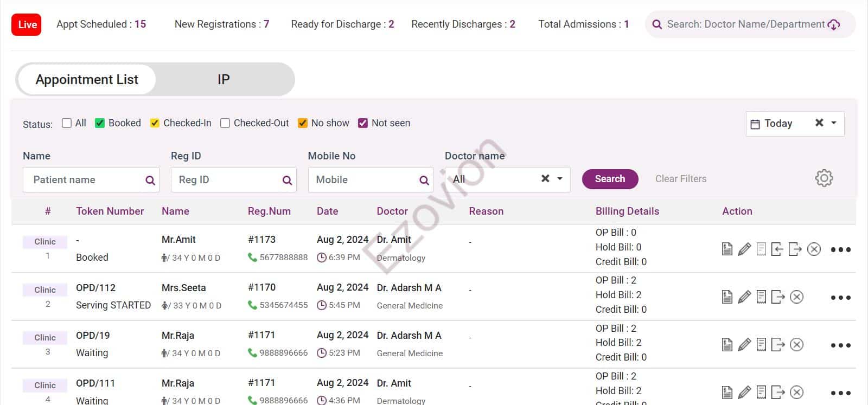The width and height of the screenshot is (868, 405).
Task: Tick the Checked-Out status checkbox
Action: [x=225, y=123]
